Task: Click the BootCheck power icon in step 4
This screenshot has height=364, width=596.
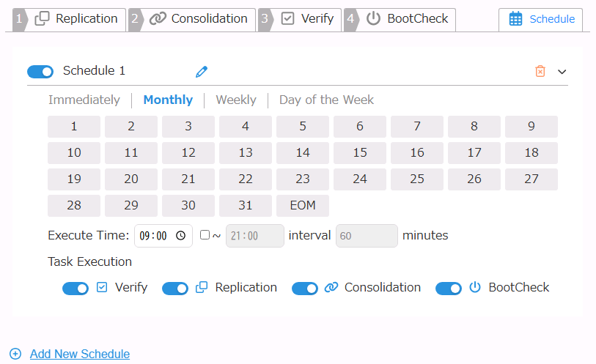Action: [x=374, y=19]
